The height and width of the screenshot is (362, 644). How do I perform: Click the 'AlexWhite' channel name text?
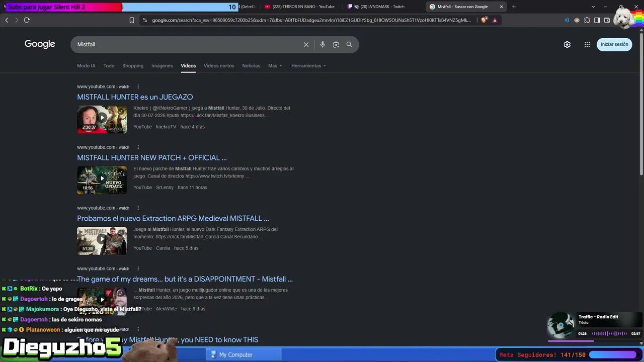point(166,309)
